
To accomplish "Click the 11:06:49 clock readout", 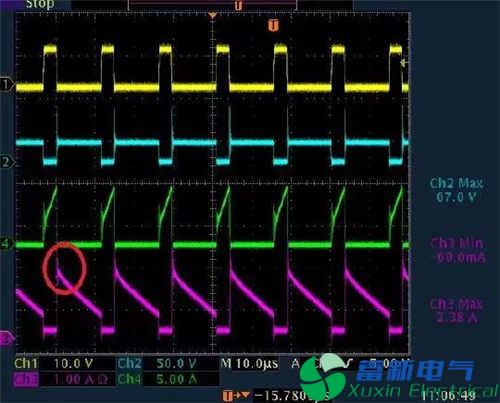I will [448, 396].
